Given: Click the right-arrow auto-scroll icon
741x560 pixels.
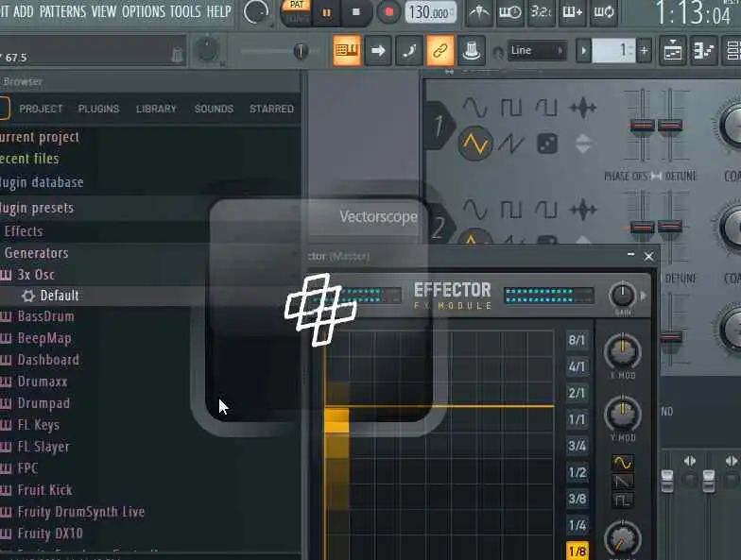Looking at the screenshot, I should pos(378,50).
